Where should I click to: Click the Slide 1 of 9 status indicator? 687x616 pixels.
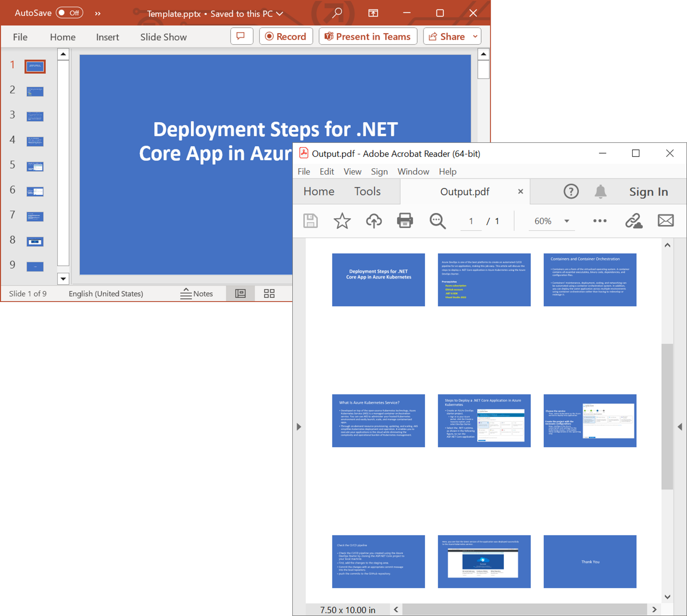(28, 293)
